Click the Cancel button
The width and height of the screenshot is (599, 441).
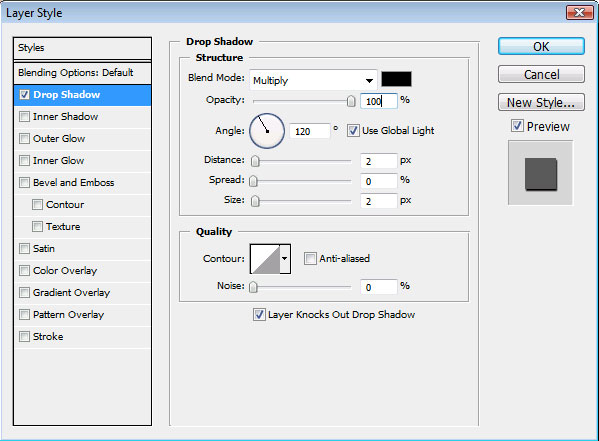tap(541, 74)
